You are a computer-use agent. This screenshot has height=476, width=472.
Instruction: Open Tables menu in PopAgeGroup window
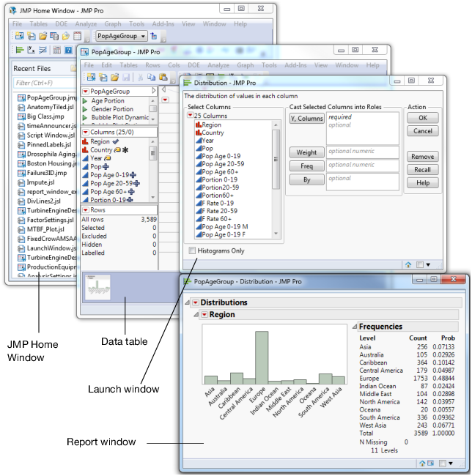(x=128, y=65)
